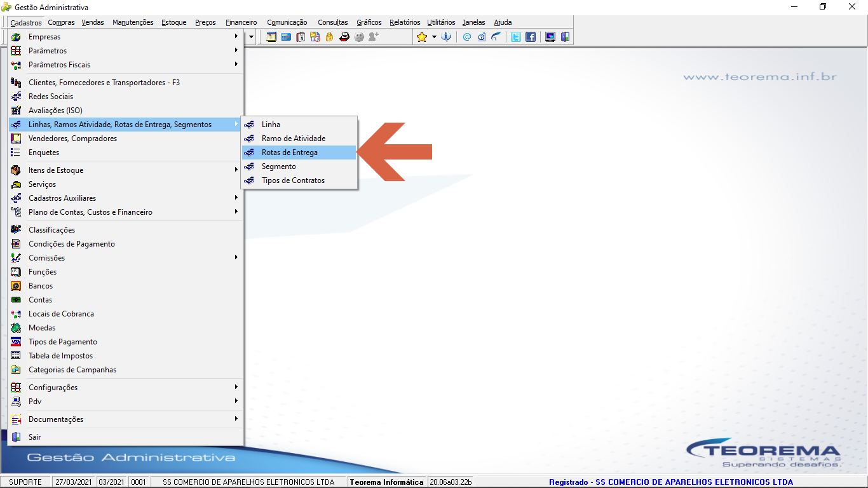Screen dimensions: 868x488
Task: Open the Relatórios menu
Action: (x=405, y=22)
